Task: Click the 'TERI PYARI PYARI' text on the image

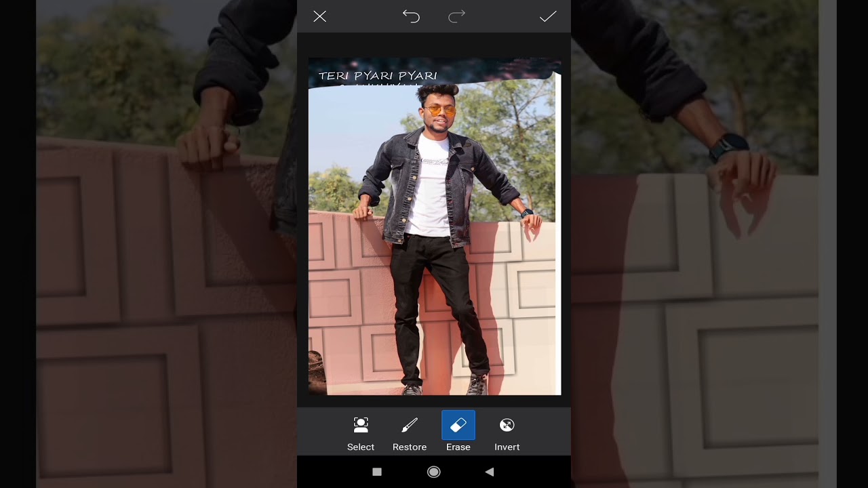Action: pos(378,76)
